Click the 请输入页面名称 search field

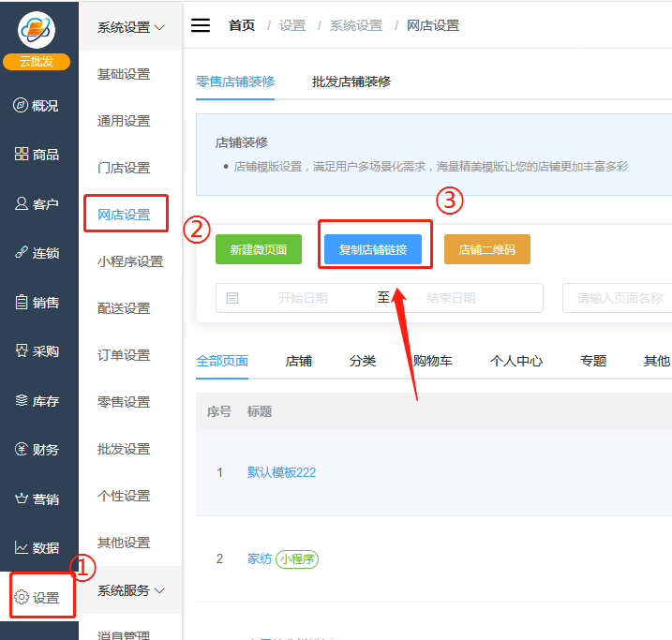(619, 298)
